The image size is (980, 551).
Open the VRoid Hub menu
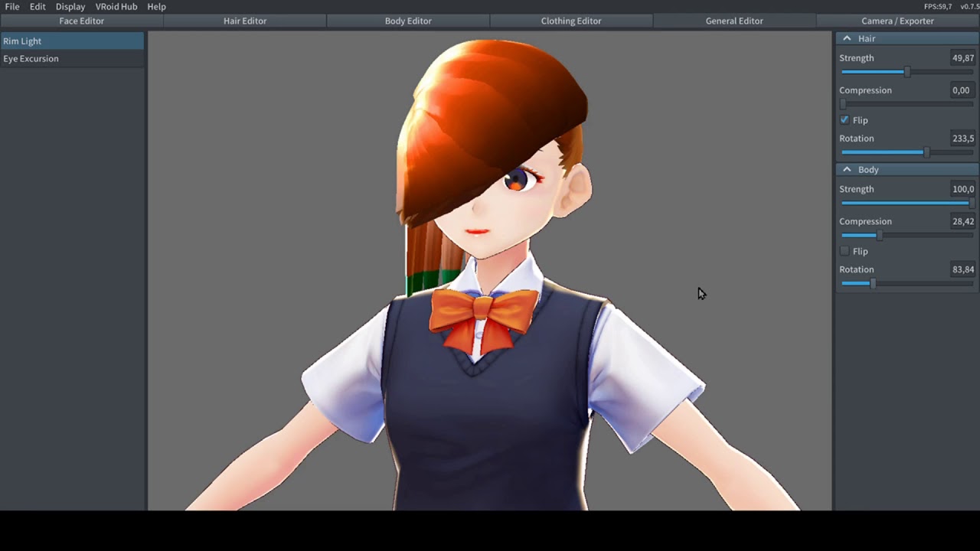[x=116, y=6]
